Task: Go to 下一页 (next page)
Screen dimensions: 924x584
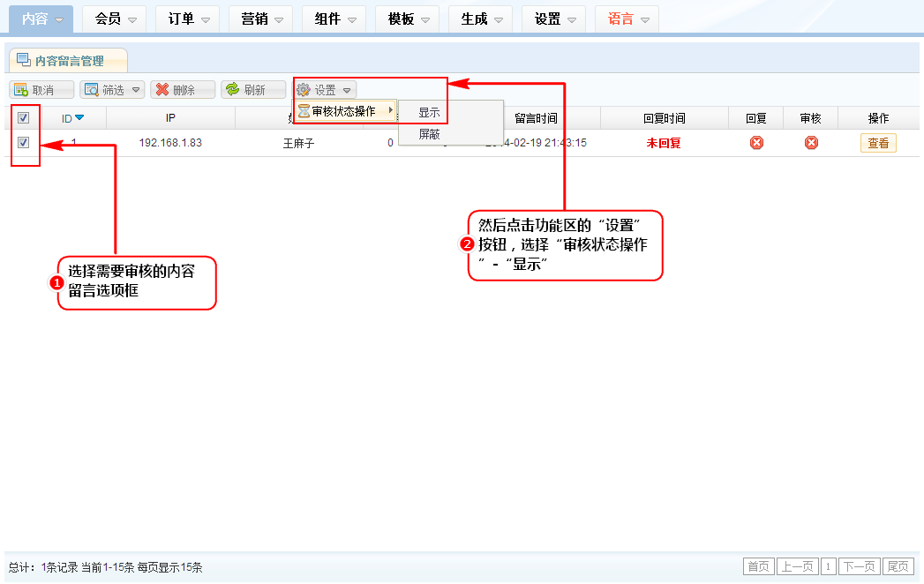Action: pyautogui.click(x=859, y=566)
